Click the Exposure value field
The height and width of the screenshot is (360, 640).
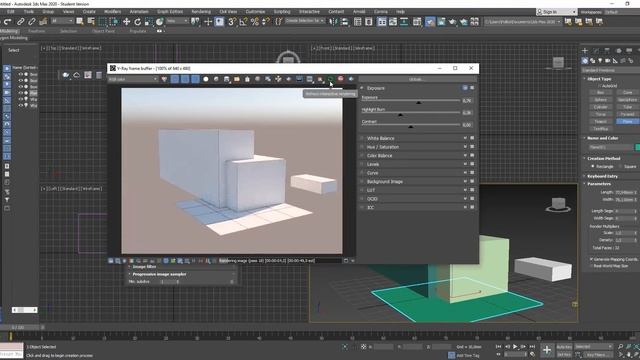(467, 100)
